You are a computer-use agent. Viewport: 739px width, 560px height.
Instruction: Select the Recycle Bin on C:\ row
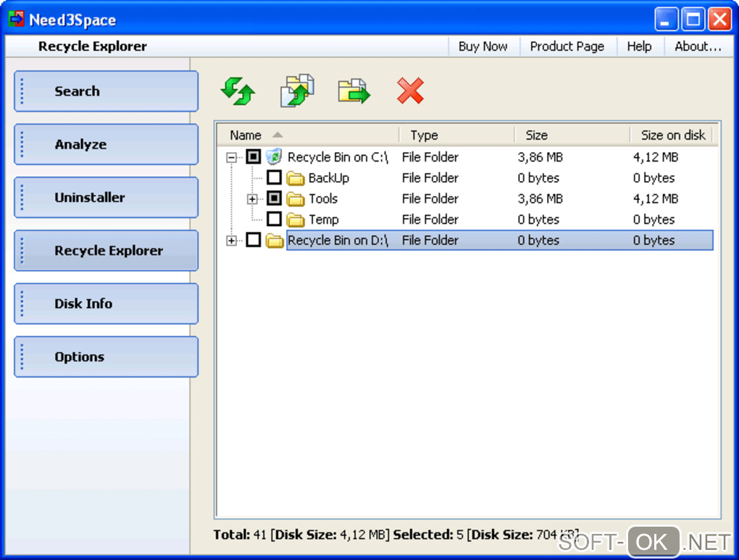pos(338,157)
